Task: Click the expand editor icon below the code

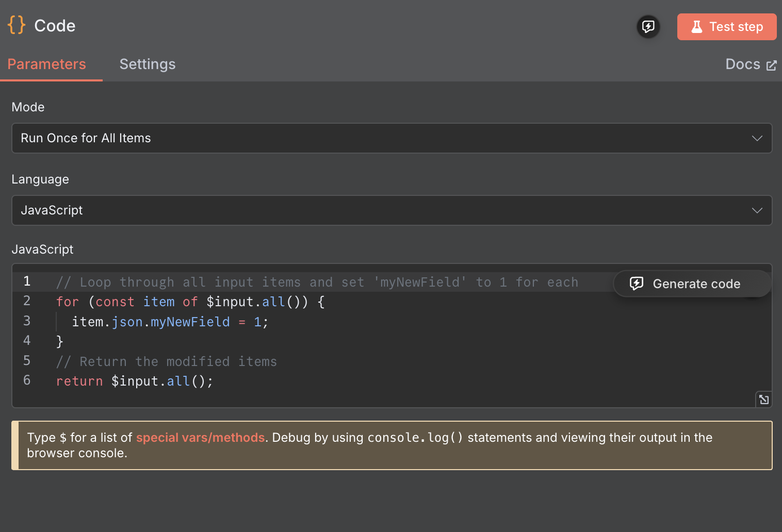Action: click(764, 399)
